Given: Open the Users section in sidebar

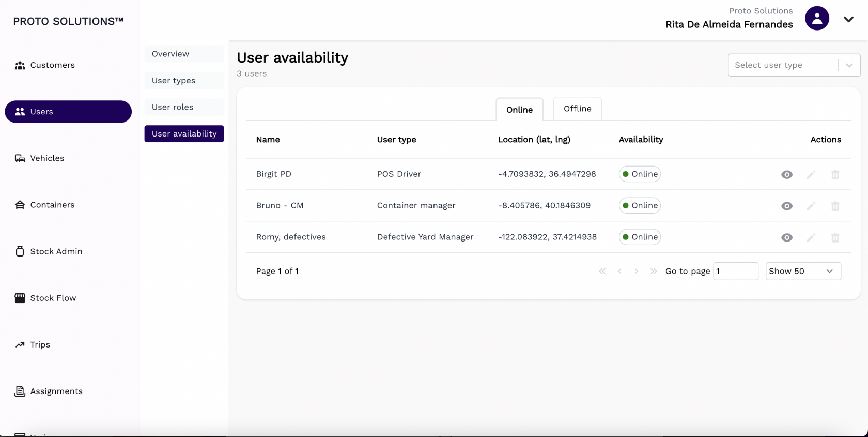Looking at the screenshot, I should pos(68,112).
